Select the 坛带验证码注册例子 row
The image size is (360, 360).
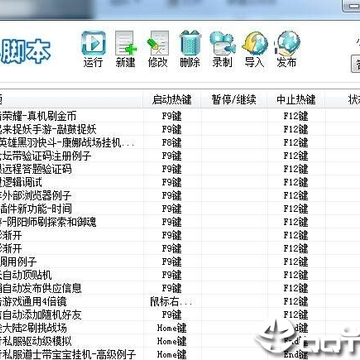[x=180, y=156]
